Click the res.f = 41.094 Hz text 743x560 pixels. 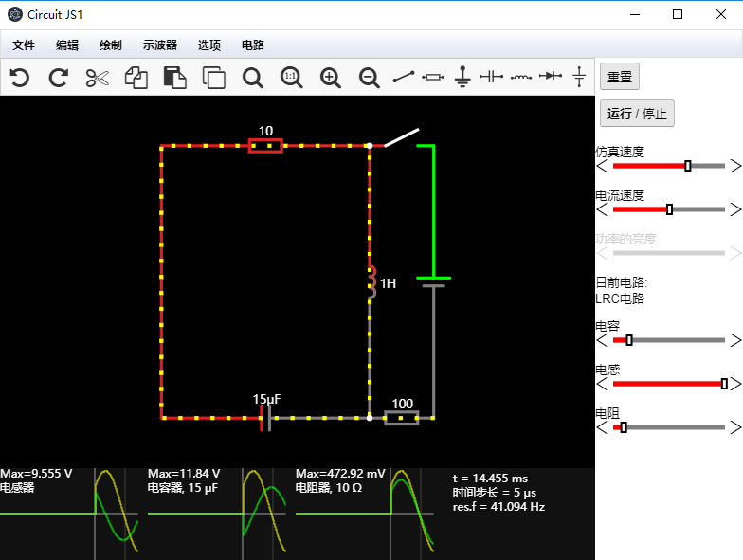coord(498,506)
